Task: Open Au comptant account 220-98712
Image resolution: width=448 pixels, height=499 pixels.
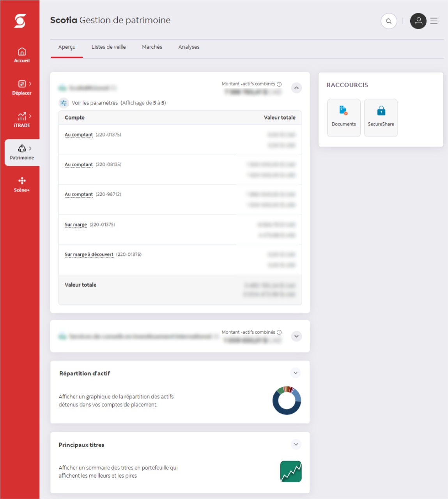Action: pyautogui.click(x=79, y=195)
